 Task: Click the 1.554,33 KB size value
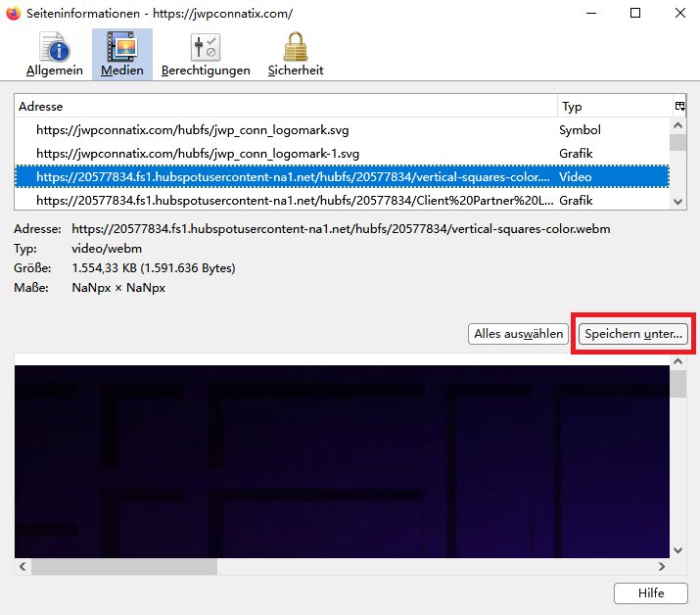153,268
